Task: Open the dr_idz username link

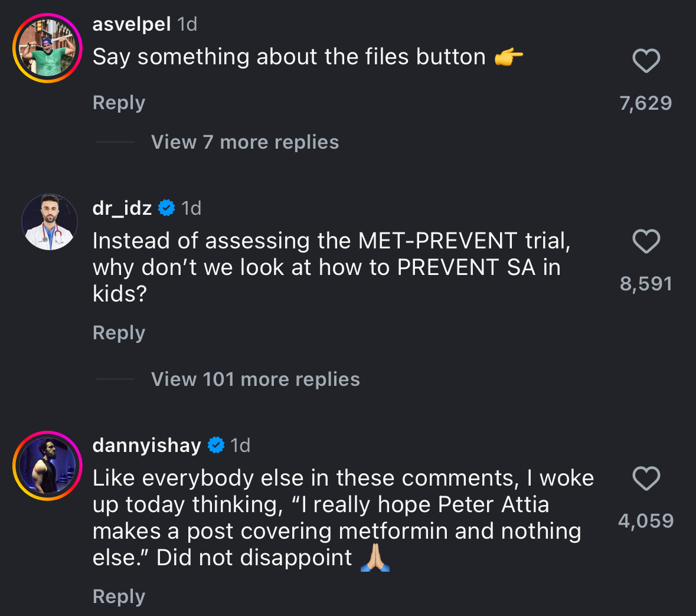Action: (122, 208)
